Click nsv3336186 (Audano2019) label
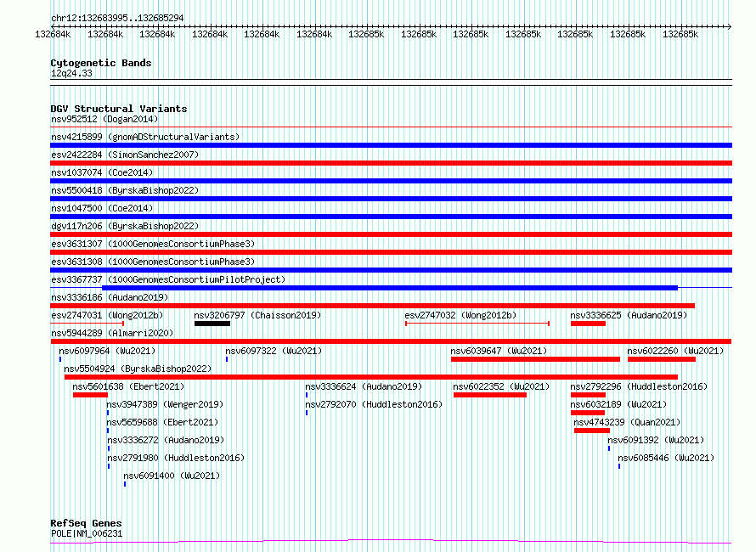The width and height of the screenshot is (756, 552). point(110,297)
